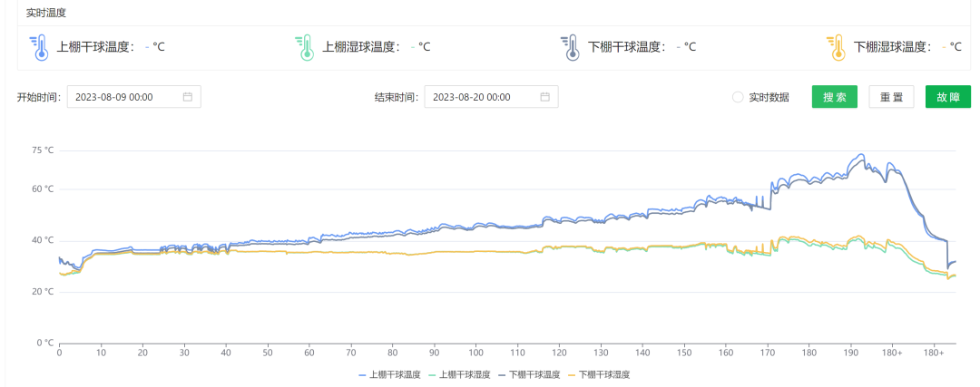Toggle 上棚干球湿度 series in chart legend
The height and width of the screenshot is (387, 980).
(x=459, y=374)
